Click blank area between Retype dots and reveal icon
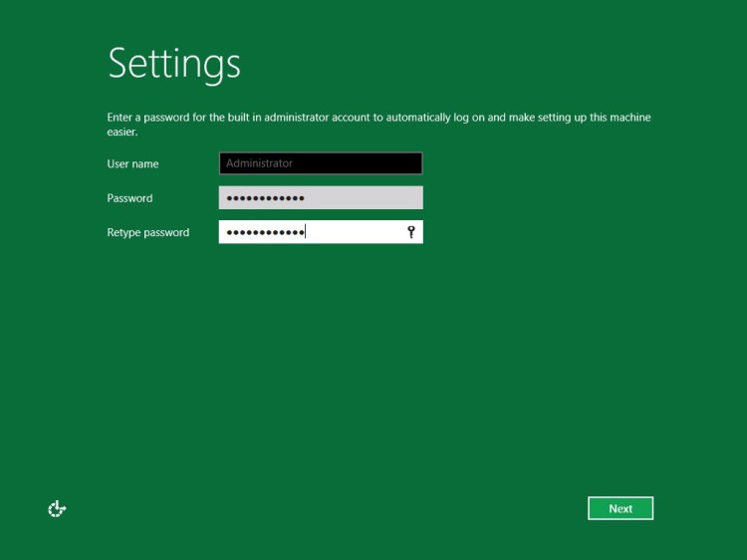Screen dimensions: 747x560 [x=354, y=232]
